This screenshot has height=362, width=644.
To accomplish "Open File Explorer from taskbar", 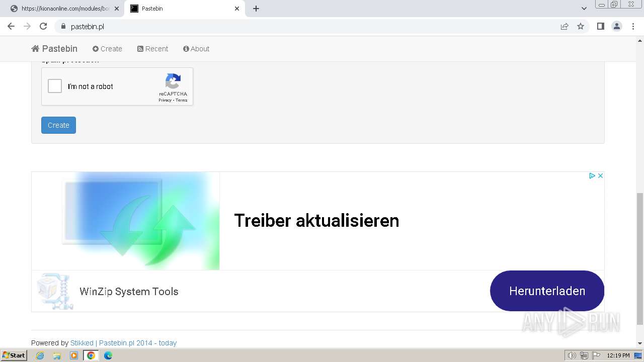I will tap(57, 355).
